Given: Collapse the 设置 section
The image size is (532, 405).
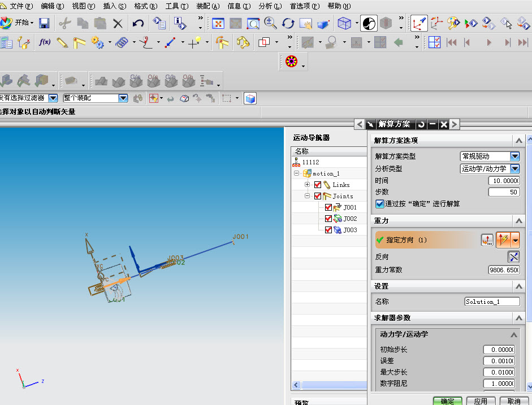Looking at the screenshot, I should click(519, 286).
